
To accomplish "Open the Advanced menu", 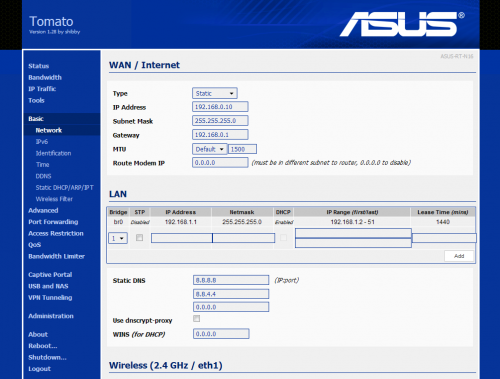I will [x=43, y=211].
